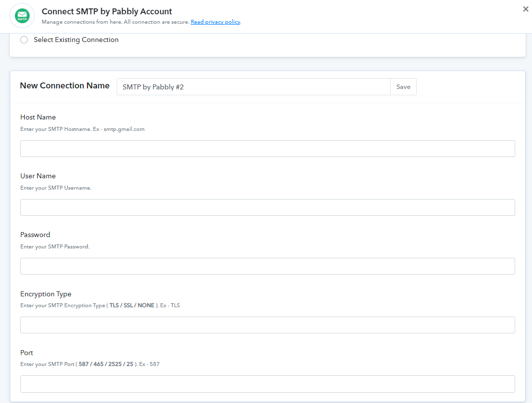Click the Port label
The image size is (532, 403).
[27, 353]
